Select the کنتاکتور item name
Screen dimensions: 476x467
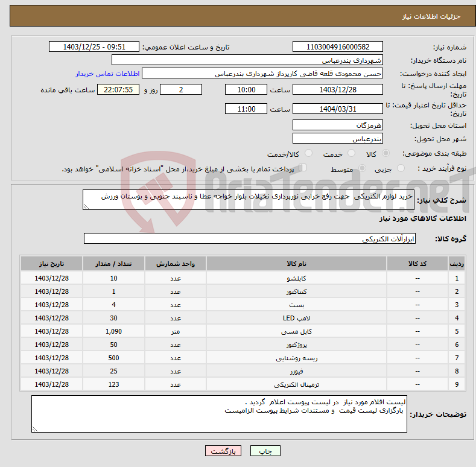coord(296,291)
